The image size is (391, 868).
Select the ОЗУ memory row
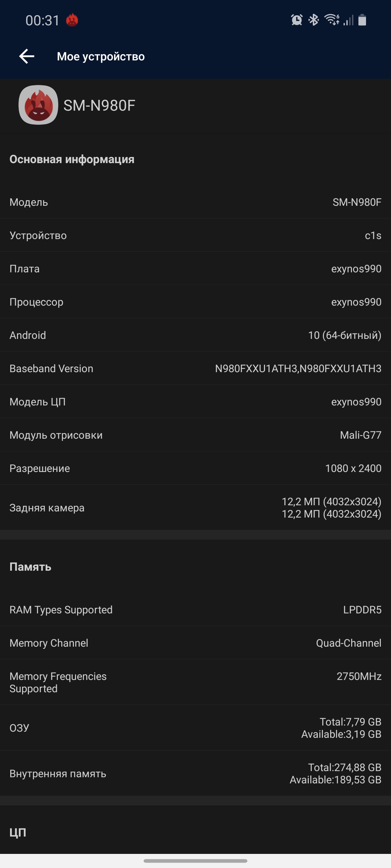tap(195, 728)
